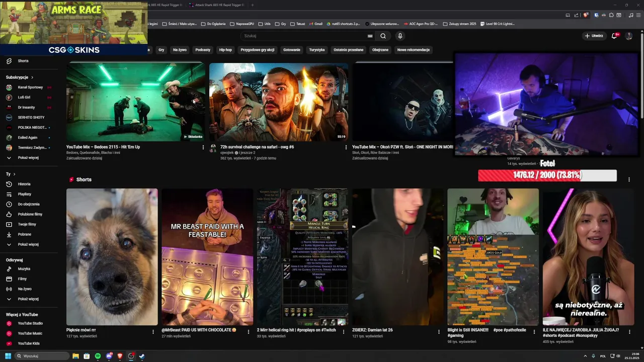Open File Explorer from the taskbar
Screen dimensions: 644x362
[75, 356]
